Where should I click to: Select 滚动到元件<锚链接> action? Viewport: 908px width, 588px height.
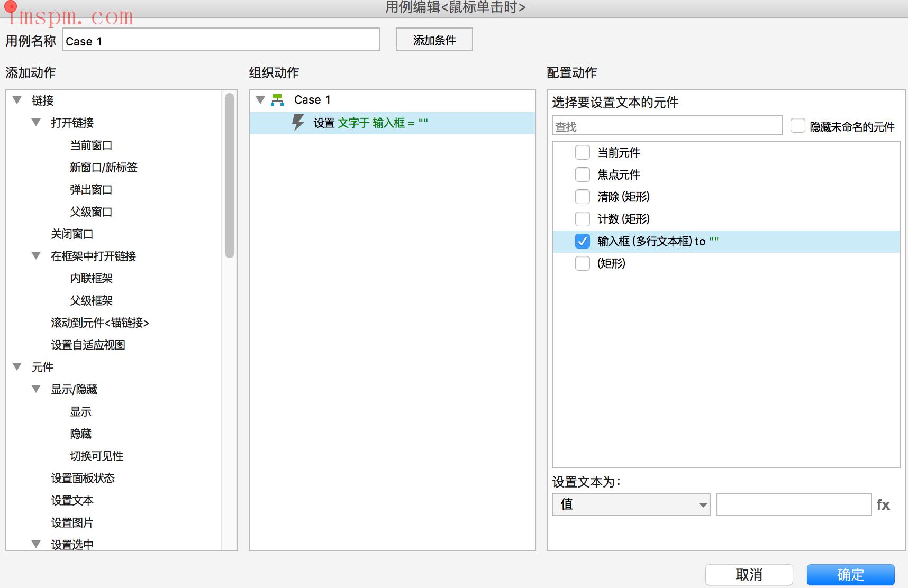(x=100, y=323)
